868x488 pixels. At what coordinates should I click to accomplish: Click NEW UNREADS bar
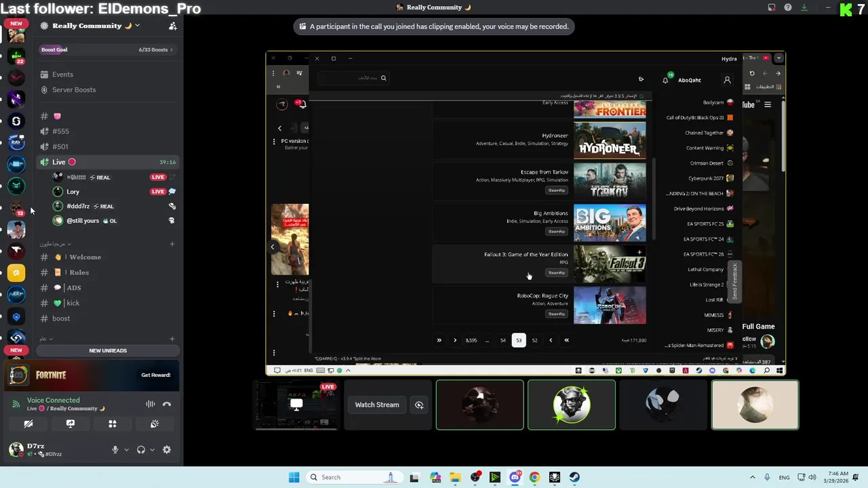(x=108, y=350)
